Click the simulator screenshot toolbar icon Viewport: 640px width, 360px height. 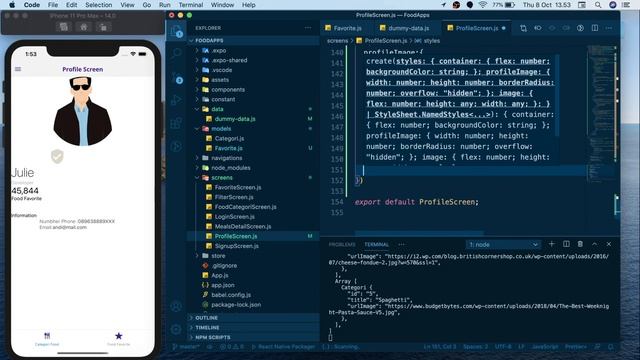(64, 27)
